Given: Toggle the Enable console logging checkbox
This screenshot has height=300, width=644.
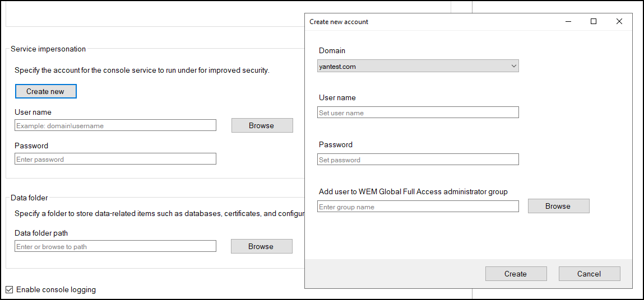Looking at the screenshot, I should click(x=9, y=289).
